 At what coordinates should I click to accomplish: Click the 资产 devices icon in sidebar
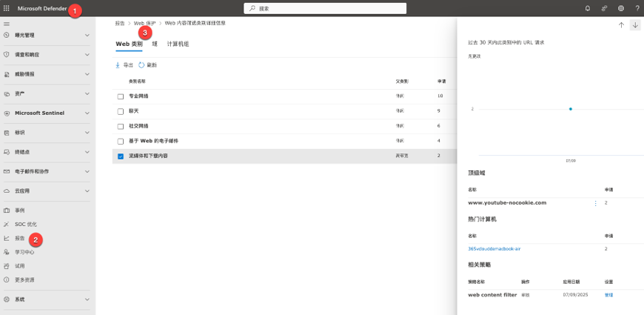click(x=7, y=94)
